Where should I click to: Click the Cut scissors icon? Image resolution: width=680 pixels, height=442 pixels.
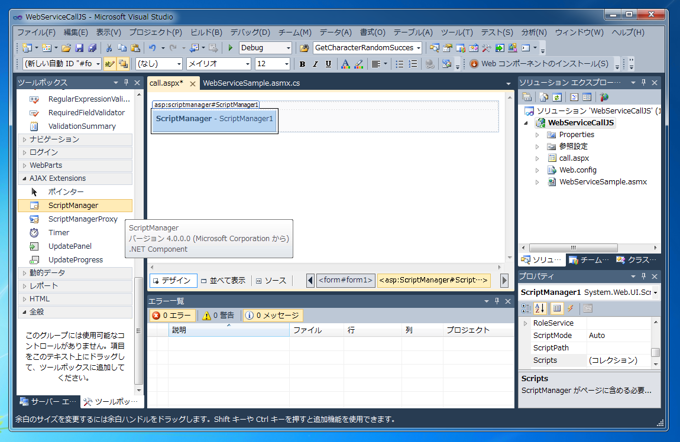coord(109,48)
